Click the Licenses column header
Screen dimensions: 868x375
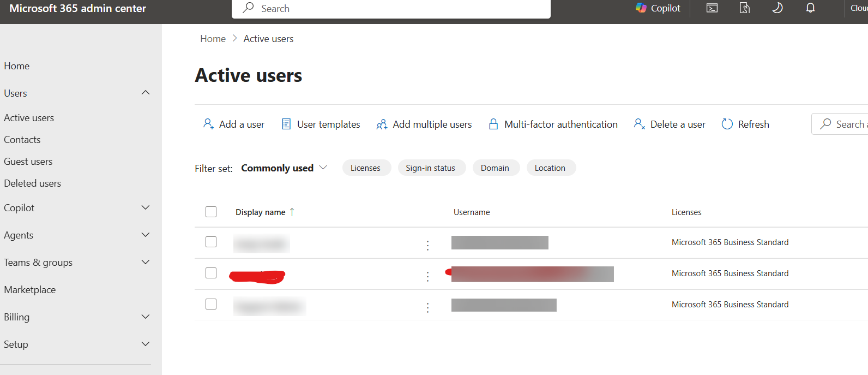coord(686,212)
